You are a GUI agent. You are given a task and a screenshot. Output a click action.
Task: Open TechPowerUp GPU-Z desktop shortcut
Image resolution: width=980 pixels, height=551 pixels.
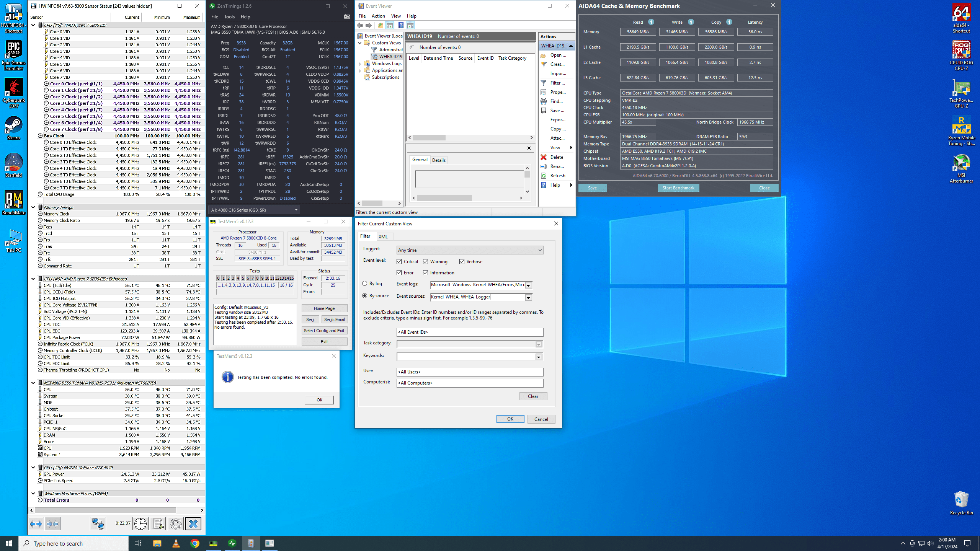tap(961, 94)
